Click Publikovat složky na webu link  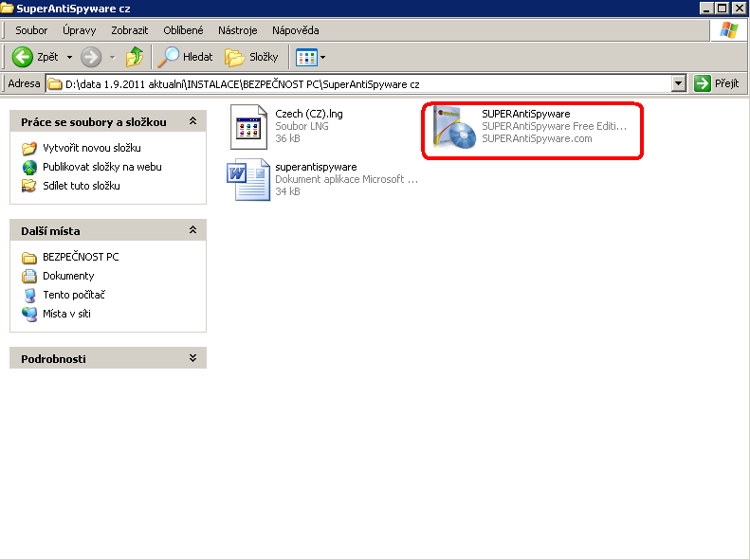102,167
